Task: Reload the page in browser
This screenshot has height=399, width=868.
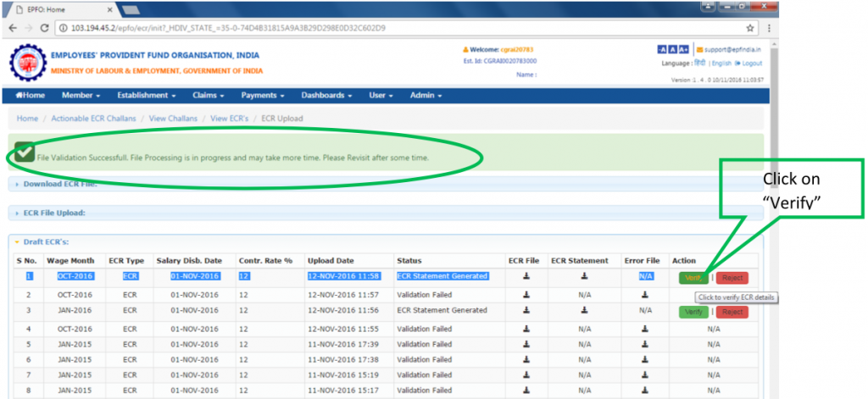Action: (46, 28)
